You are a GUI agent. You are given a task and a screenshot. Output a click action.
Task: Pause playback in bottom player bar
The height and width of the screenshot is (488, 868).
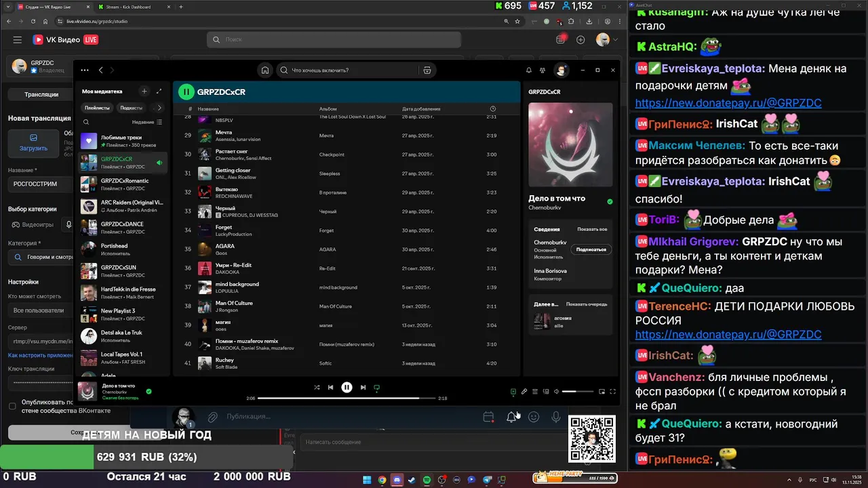tap(347, 388)
